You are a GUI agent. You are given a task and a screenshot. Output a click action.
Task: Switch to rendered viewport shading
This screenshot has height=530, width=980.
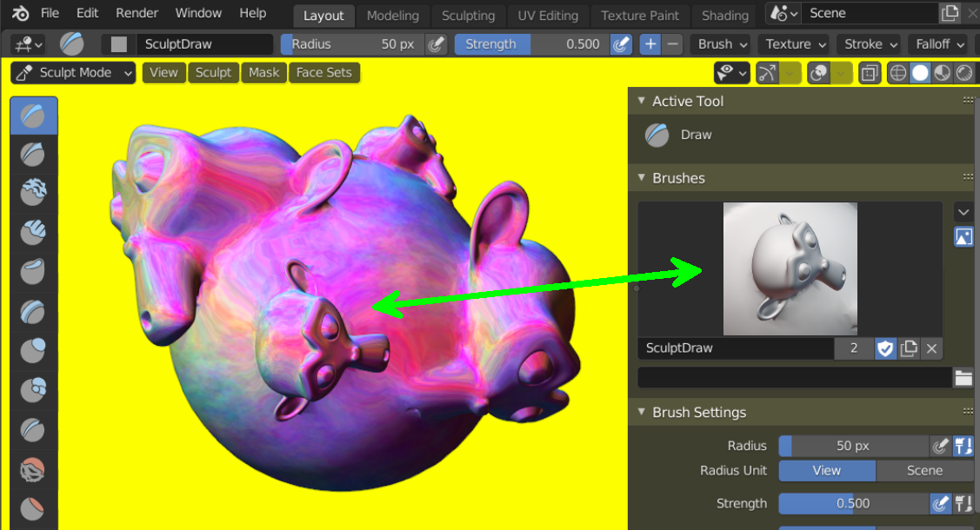[964, 73]
